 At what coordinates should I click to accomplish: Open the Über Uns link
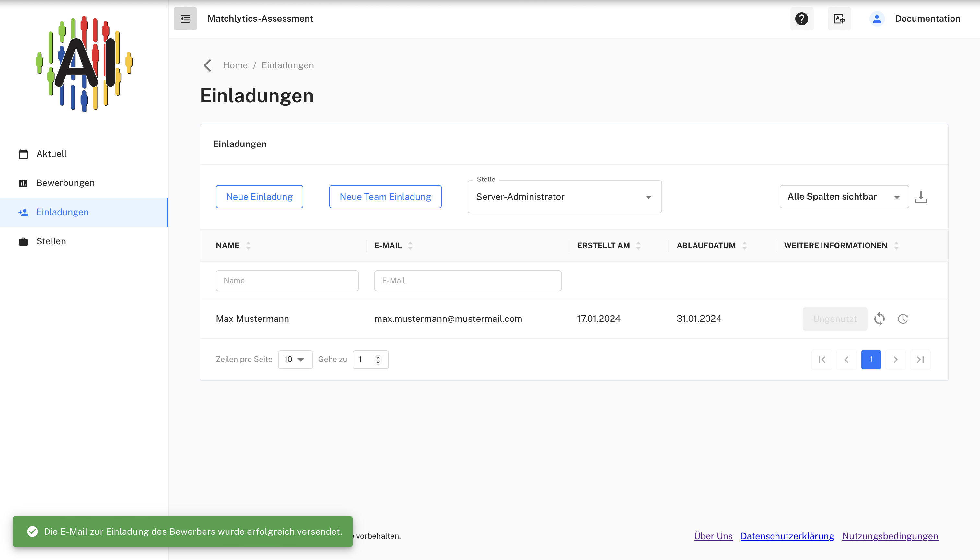(x=713, y=536)
